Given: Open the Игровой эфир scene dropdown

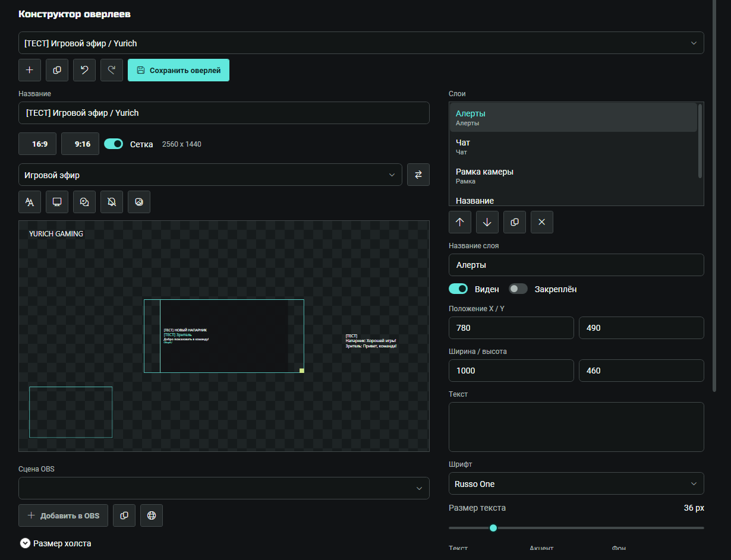Looking at the screenshot, I should [210, 175].
